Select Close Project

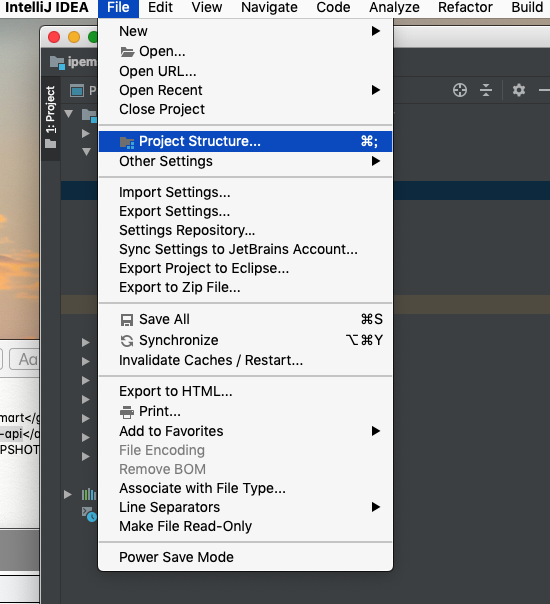245,109
